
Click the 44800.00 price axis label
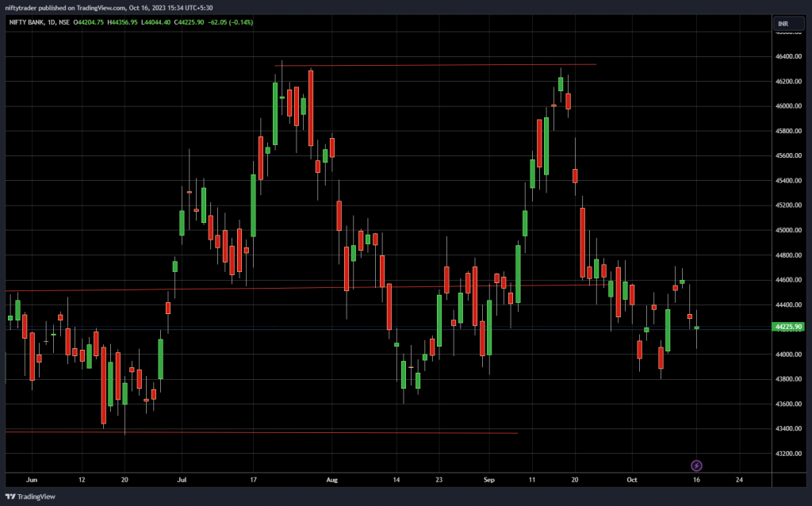pos(789,255)
